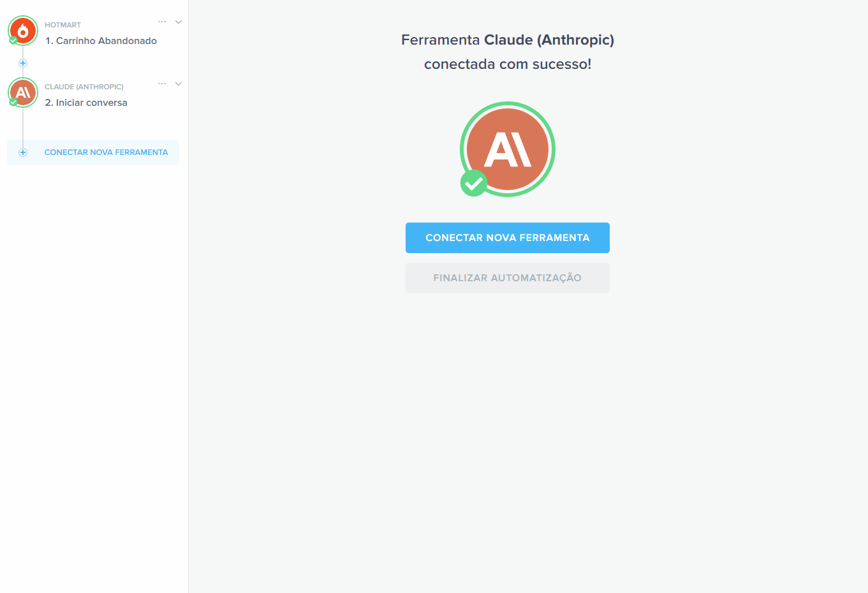Image resolution: width=868 pixels, height=593 pixels.
Task: Select the step '1. Carrinho Abandonado'
Action: coord(101,41)
